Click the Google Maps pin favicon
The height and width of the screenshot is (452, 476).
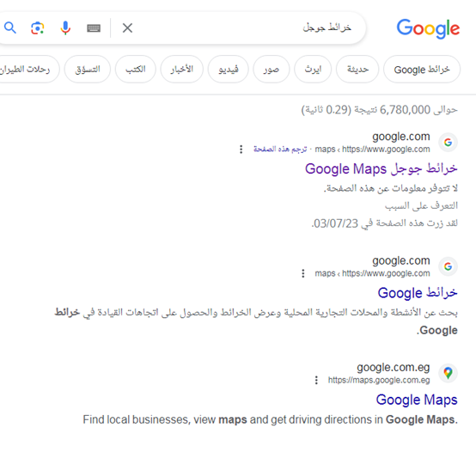[448, 373]
